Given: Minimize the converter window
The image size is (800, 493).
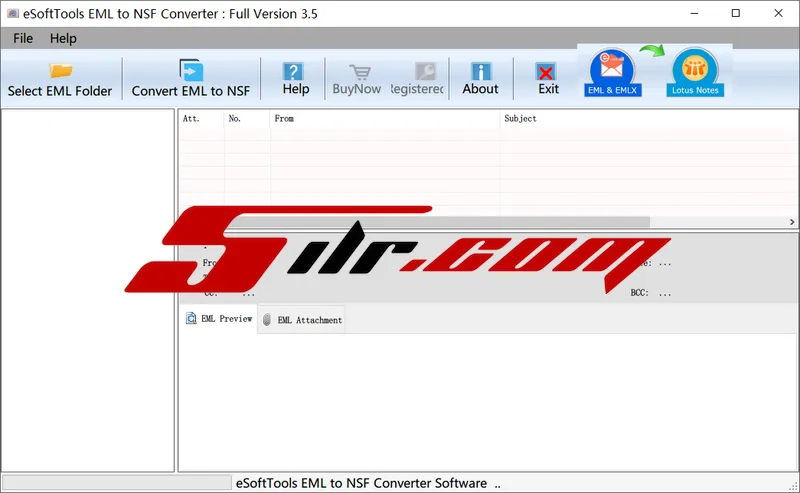Looking at the screenshot, I should click(694, 13).
